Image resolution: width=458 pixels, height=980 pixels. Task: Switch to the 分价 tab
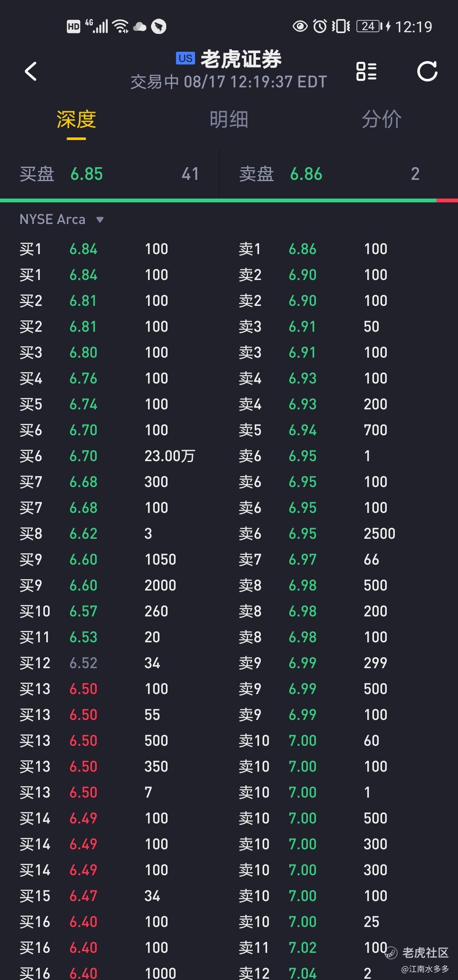click(x=381, y=120)
